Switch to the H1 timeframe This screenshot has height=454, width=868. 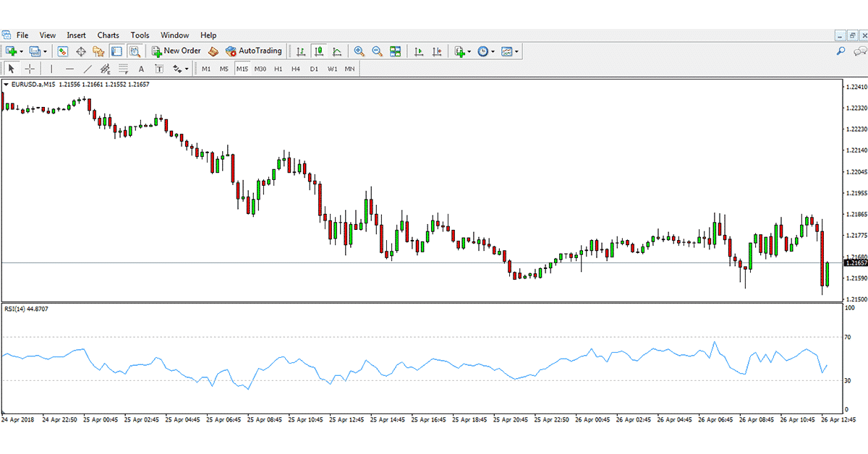278,69
